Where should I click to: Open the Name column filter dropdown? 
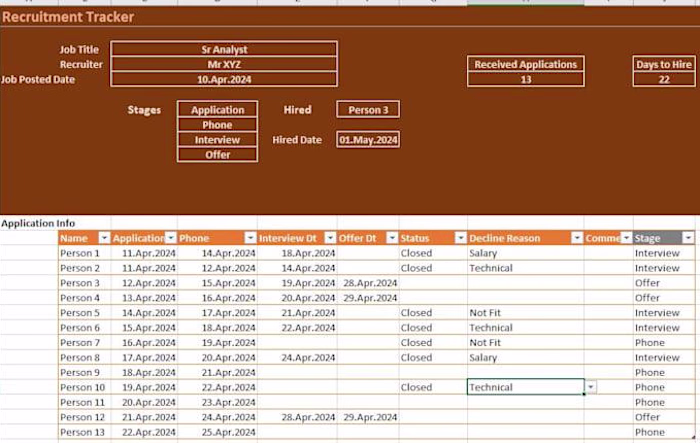(x=104, y=238)
